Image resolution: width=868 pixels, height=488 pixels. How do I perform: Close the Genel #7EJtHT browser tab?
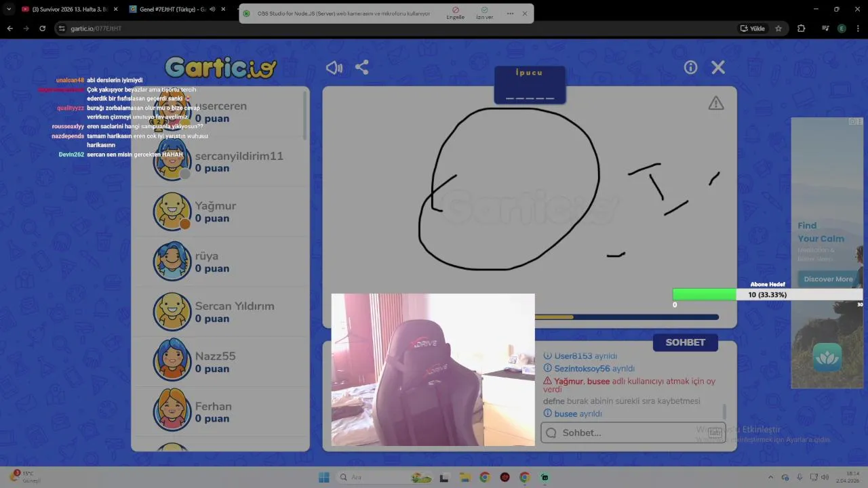[x=223, y=9]
